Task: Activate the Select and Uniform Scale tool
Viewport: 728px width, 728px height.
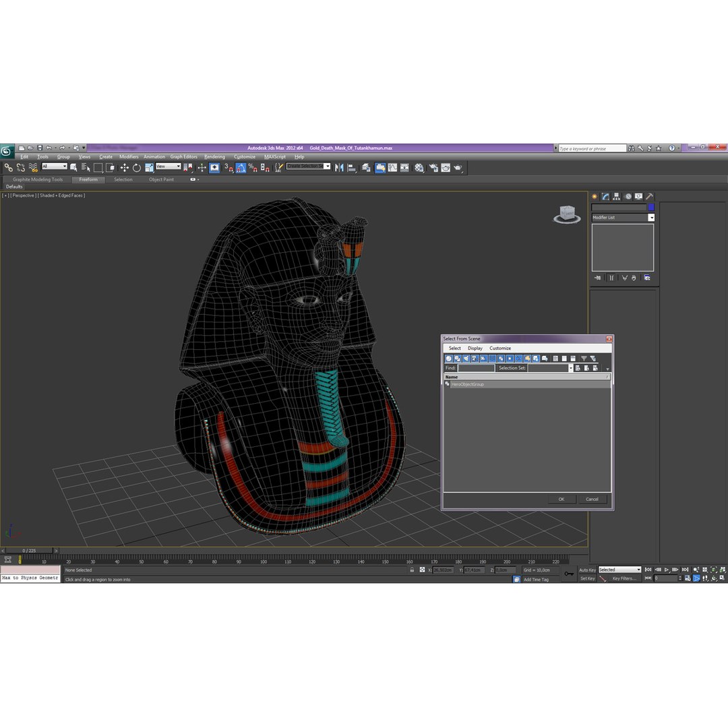Action: [x=149, y=168]
